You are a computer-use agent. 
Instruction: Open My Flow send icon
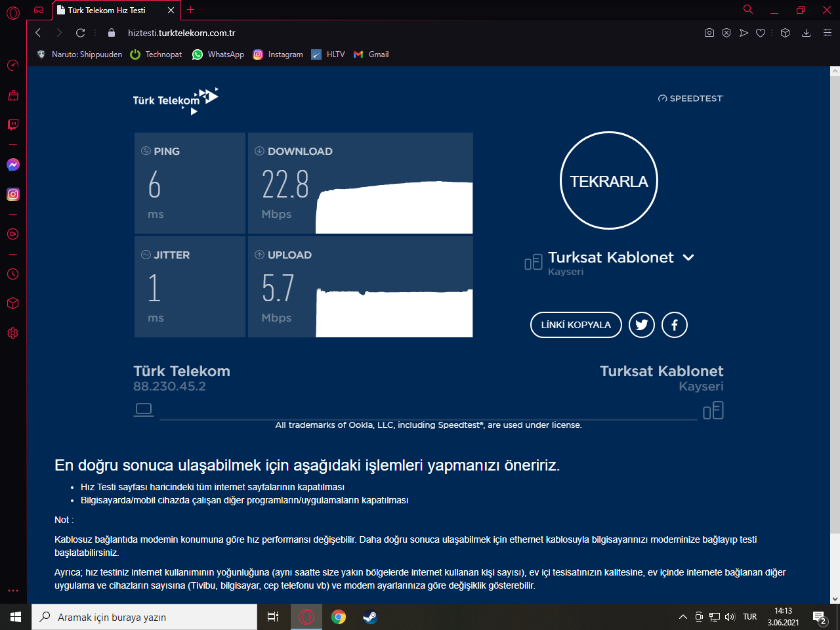click(x=744, y=33)
